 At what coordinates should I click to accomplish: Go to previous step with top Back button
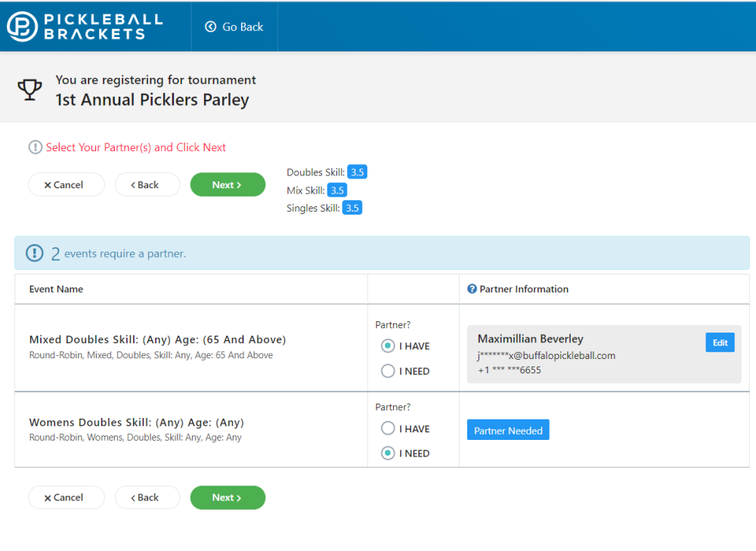click(147, 185)
